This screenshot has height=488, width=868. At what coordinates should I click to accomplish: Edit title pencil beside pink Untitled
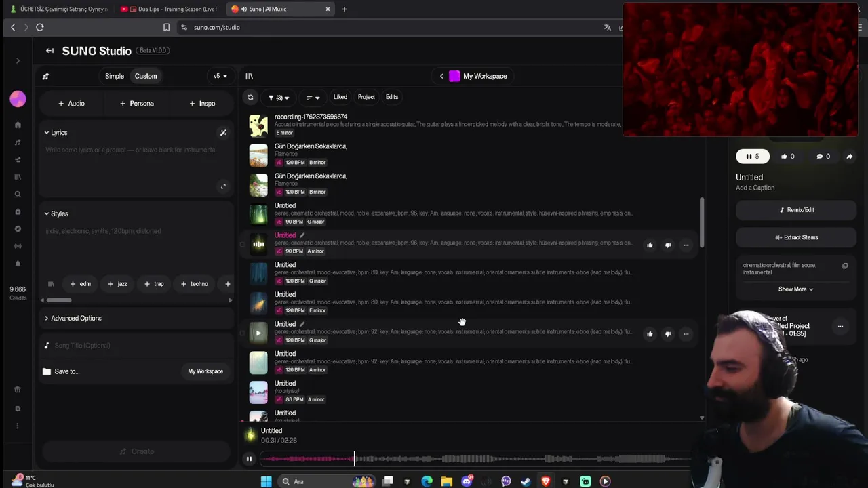click(x=302, y=235)
